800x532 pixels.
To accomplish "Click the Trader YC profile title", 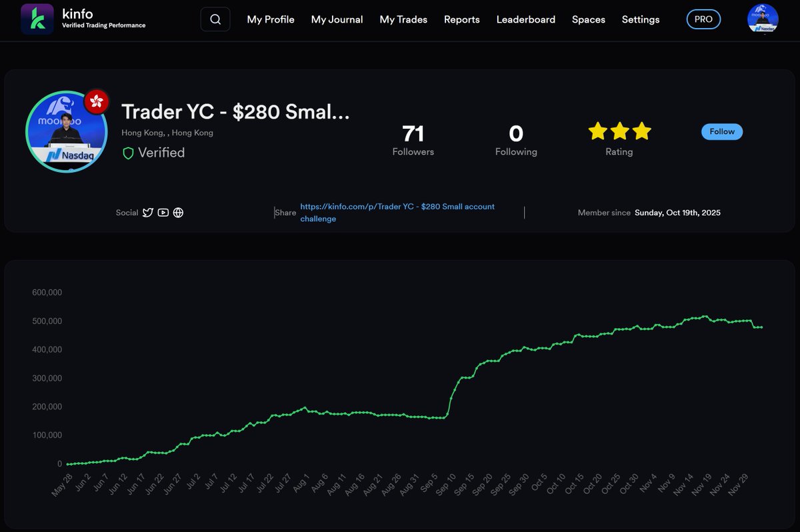I will [235, 112].
